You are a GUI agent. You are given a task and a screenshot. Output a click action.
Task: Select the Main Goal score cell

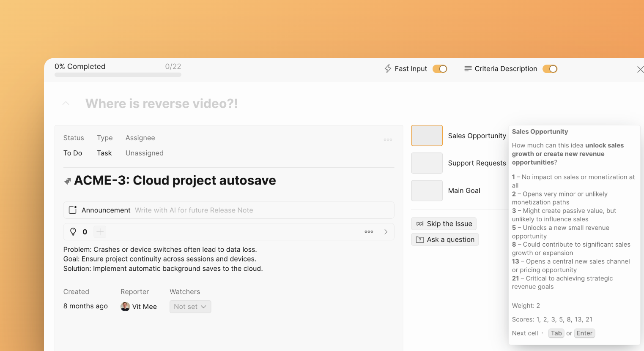click(427, 190)
